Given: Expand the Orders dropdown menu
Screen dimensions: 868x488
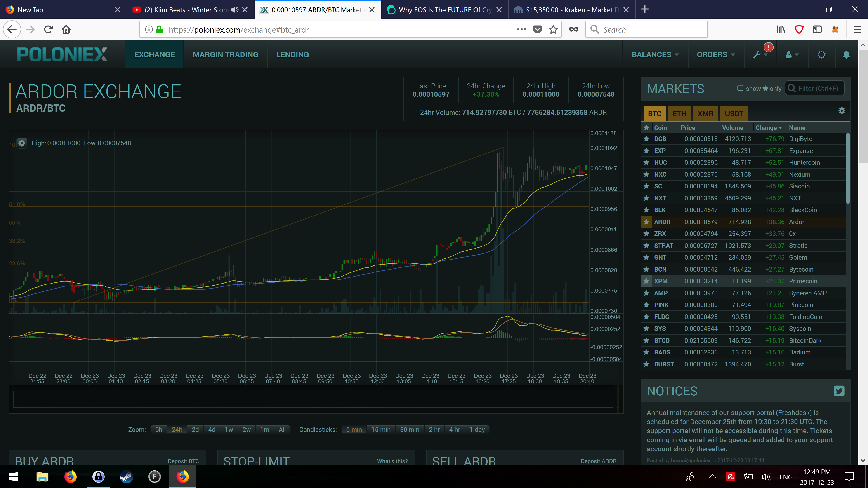Looking at the screenshot, I should tap(716, 54).
